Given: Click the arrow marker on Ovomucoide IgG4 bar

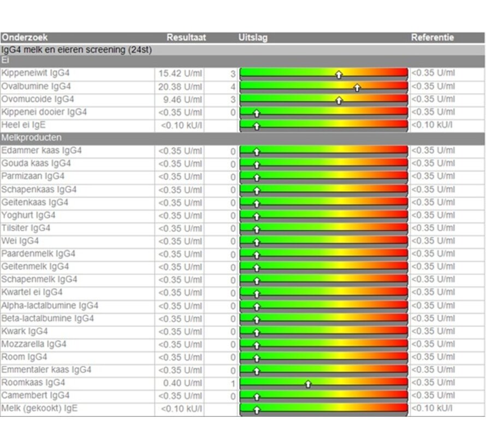Looking at the screenshot, I should (339, 100).
